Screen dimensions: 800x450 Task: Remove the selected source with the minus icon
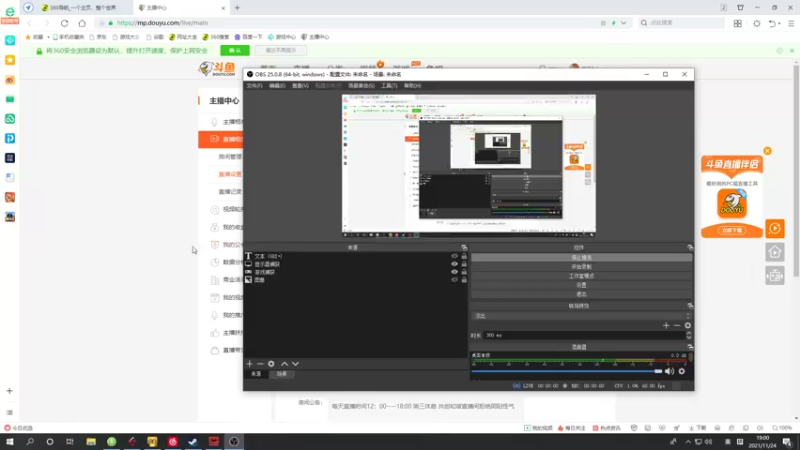(260, 364)
